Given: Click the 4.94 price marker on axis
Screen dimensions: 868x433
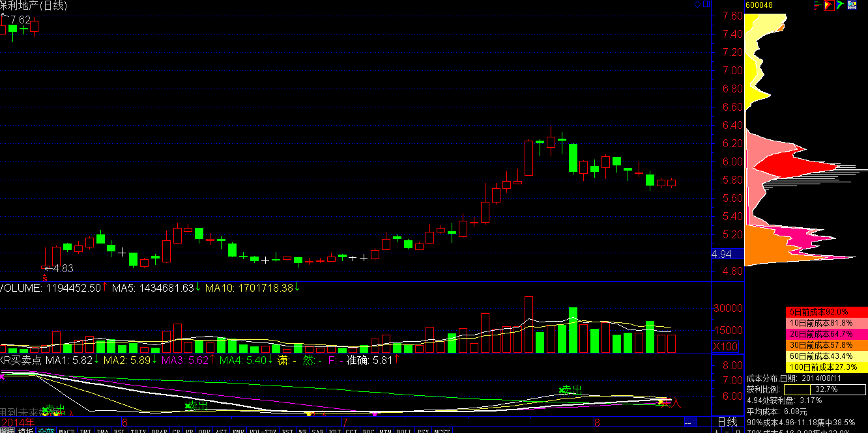Looking at the screenshot, I should (722, 254).
